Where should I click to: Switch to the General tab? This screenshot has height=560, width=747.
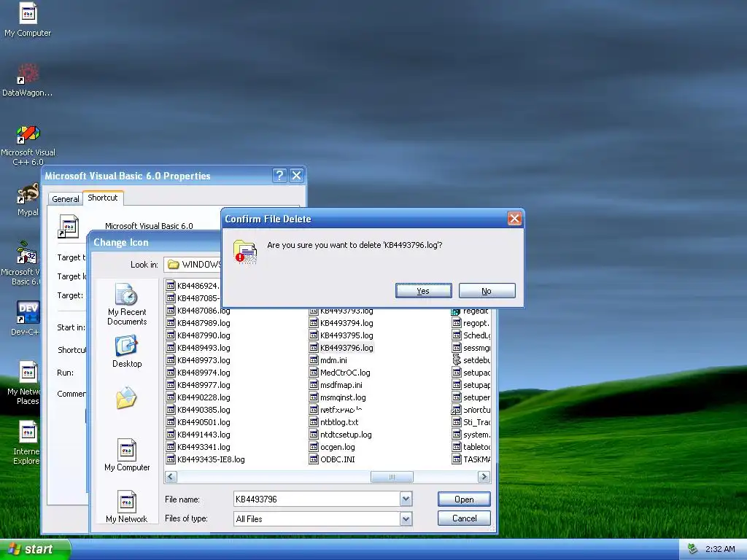[65, 198]
